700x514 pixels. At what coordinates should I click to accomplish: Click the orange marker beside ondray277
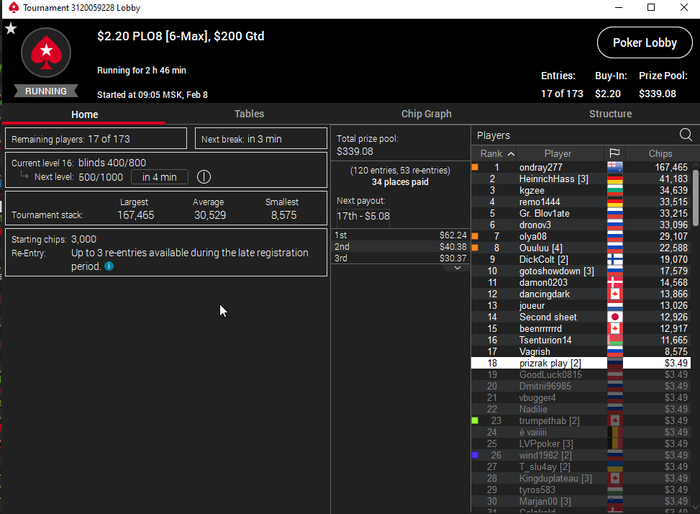click(475, 167)
